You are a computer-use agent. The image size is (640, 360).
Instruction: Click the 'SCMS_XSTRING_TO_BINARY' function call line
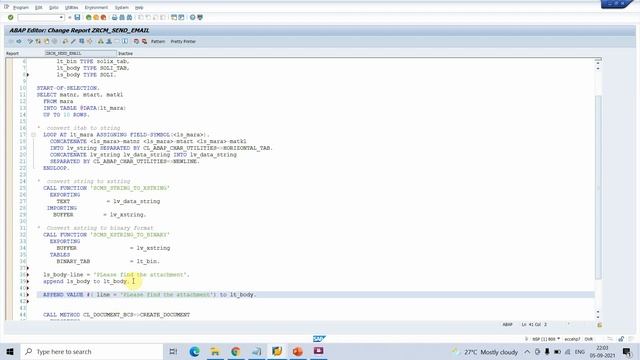[107, 235]
